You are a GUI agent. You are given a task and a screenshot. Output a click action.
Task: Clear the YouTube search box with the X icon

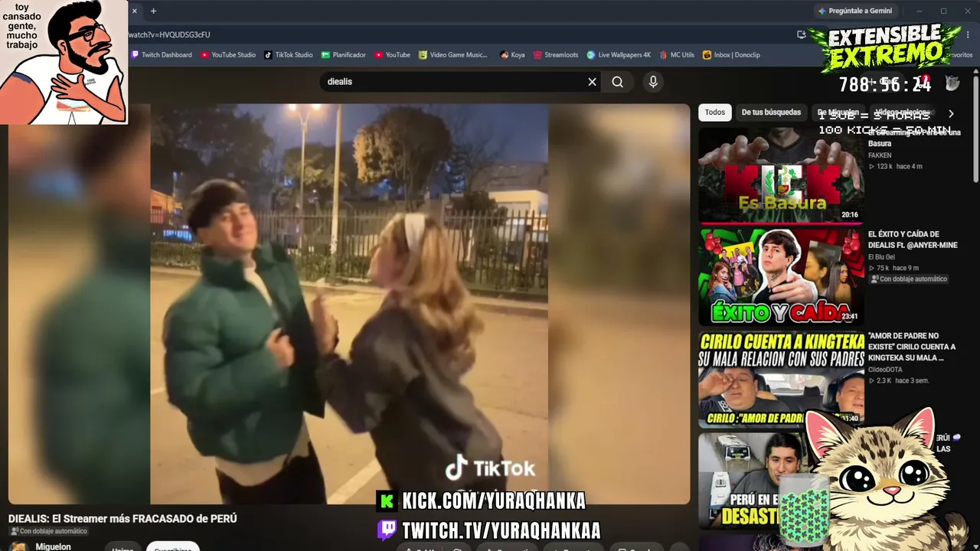coord(592,82)
